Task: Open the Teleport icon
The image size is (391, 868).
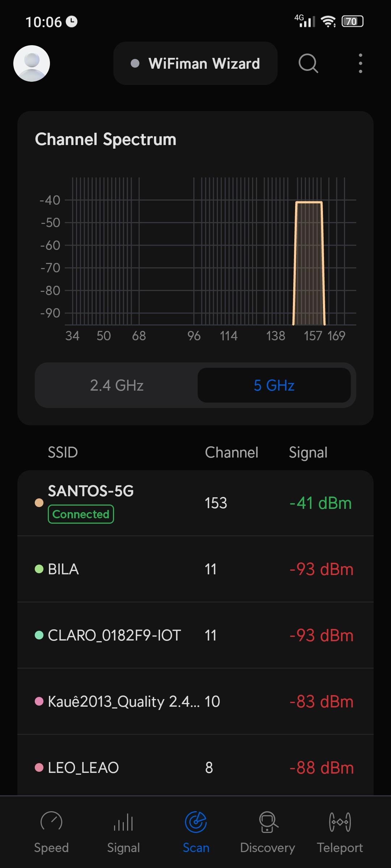Action: point(340,822)
